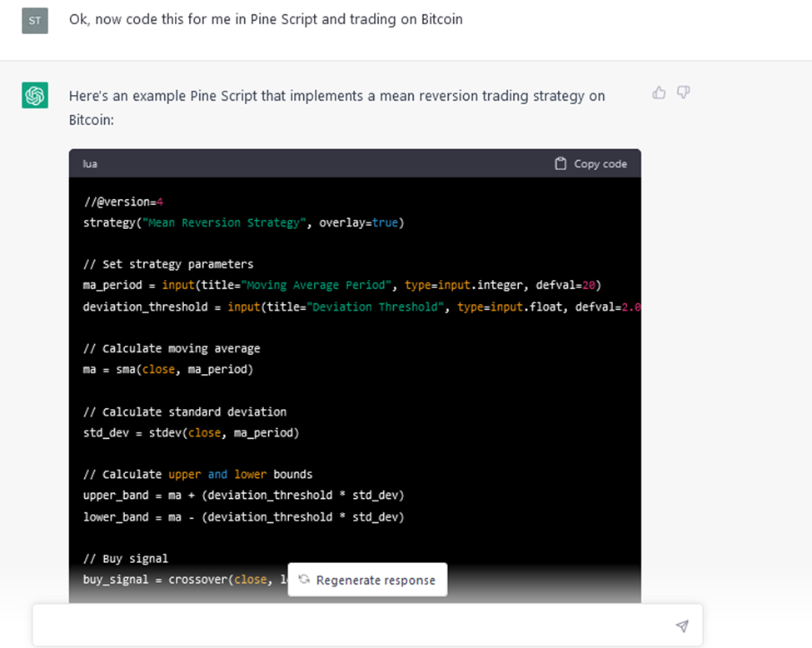Screen dimensions: 812x648
Task: Click the "// Calculate upper and lower bounds" comment
Action: tap(198, 475)
